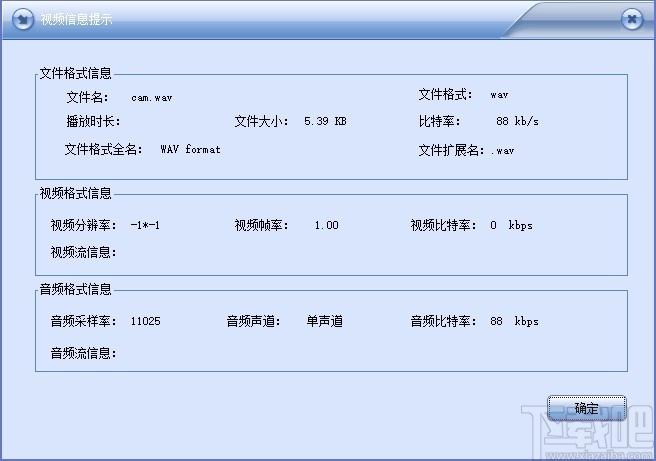
Task: Click the 视频格式信息 group title
Action: pos(76,193)
